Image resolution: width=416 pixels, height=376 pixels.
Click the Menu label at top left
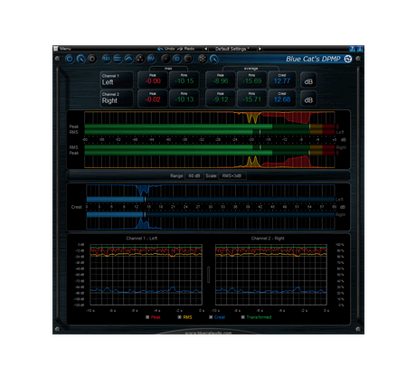(65, 49)
